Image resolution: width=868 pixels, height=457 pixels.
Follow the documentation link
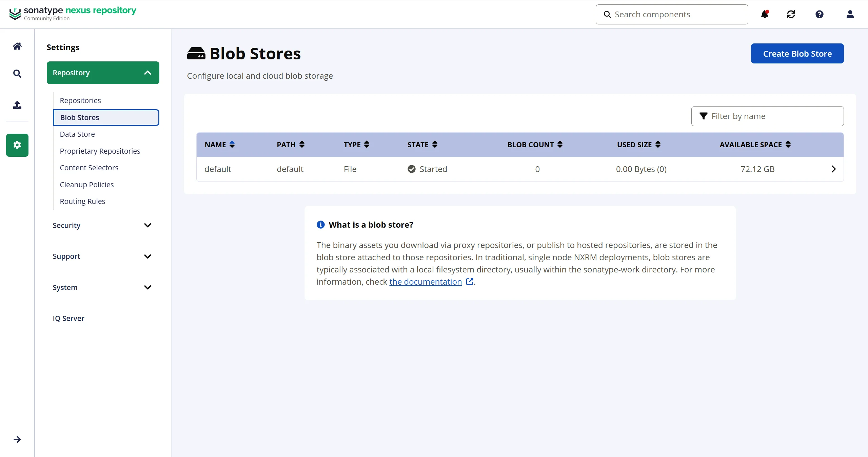(426, 282)
